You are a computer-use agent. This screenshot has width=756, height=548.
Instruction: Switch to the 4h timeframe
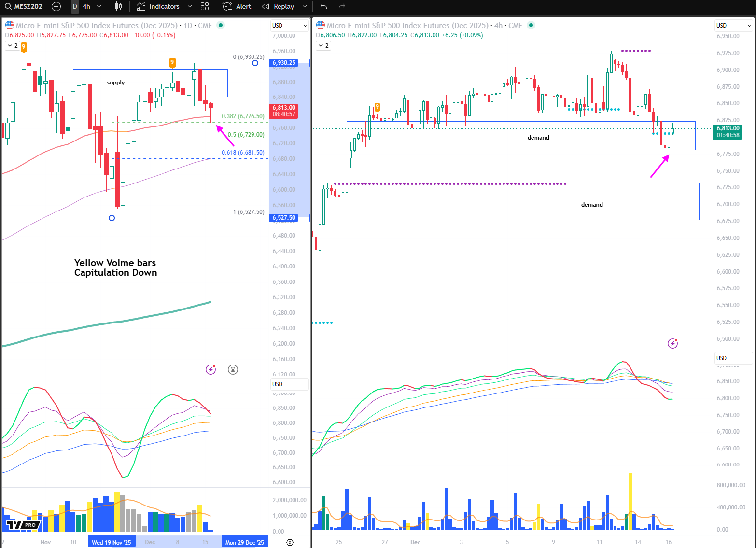pos(86,6)
